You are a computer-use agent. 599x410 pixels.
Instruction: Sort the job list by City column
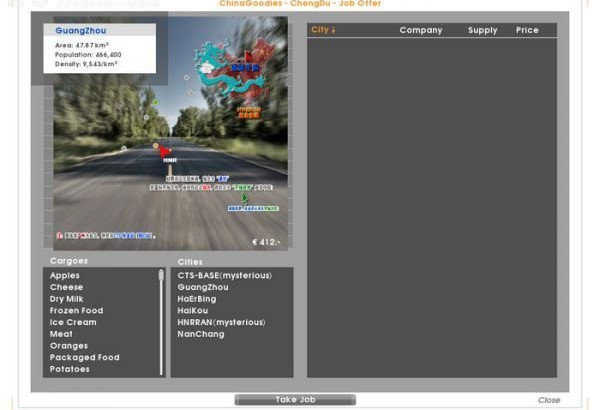[x=323, y=30]
